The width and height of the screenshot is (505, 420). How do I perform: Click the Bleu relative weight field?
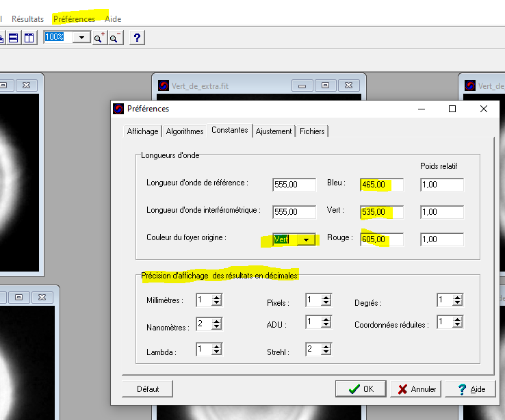[442, 185]
